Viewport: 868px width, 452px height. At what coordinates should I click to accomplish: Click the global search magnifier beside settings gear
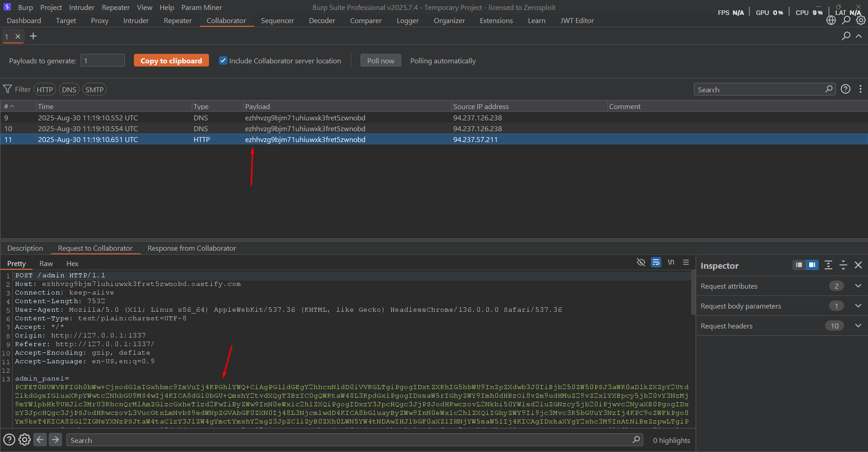point(846,20)
